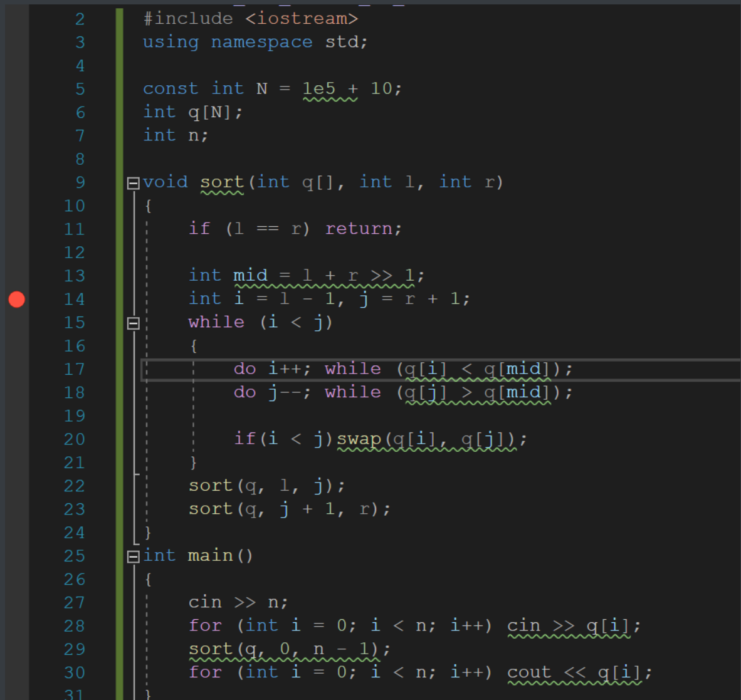Click 'using namespace std;' line
Screen dimensions: 741x700
(255, 42)
